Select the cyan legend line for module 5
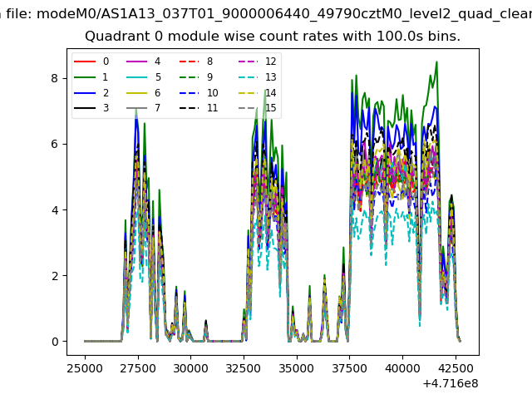532x399 pixels. click(136, 77)
